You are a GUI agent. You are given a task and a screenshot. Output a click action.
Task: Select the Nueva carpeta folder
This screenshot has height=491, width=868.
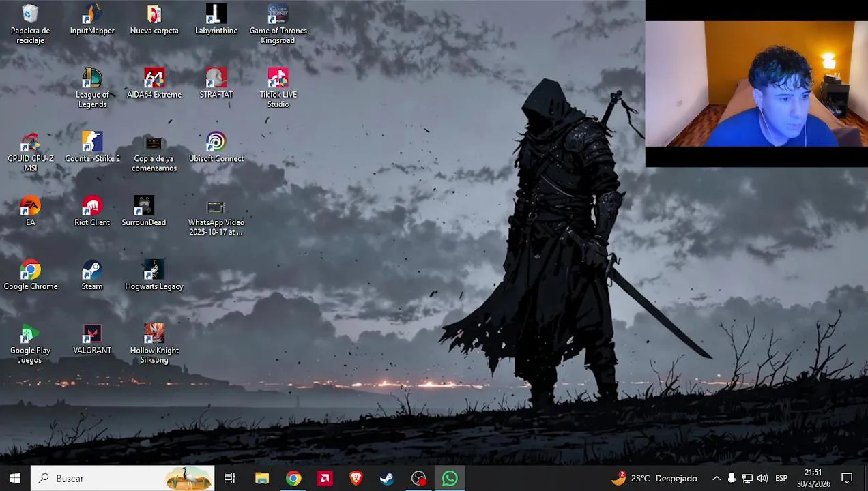pos(154,20)
